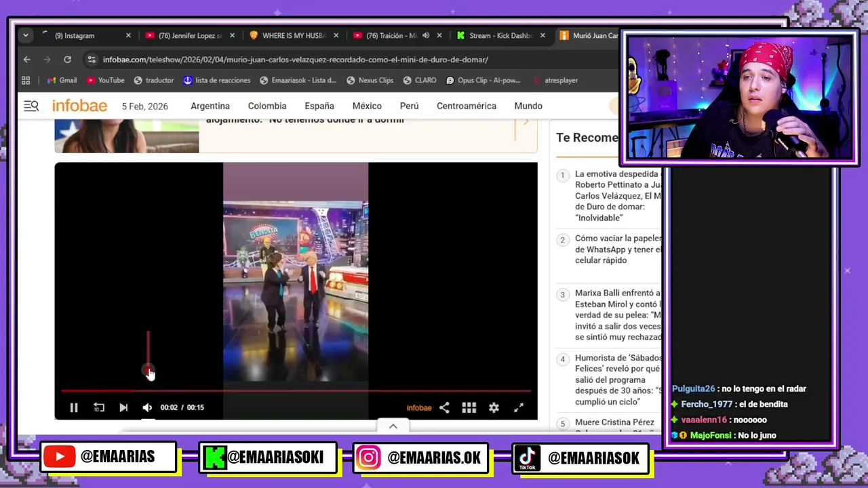Open YouTube bookmark
The image size is (868, 488).
tap(105, 80)
